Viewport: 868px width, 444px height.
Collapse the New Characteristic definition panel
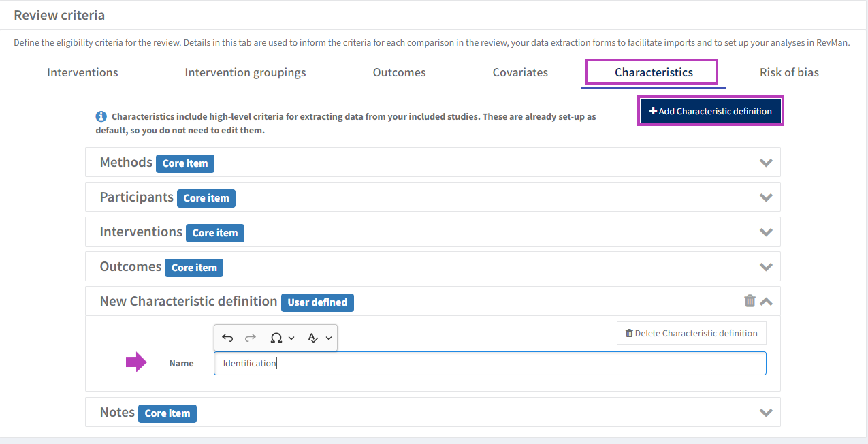767,301
